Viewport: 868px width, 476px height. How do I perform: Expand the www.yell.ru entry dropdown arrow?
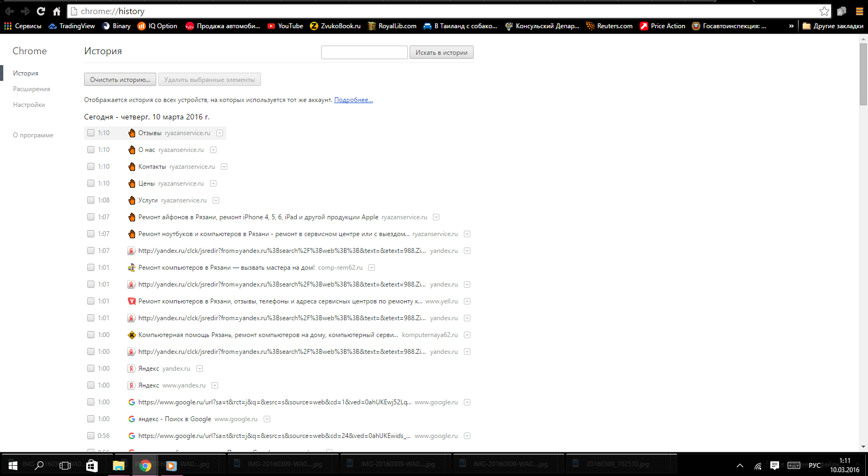467,301
